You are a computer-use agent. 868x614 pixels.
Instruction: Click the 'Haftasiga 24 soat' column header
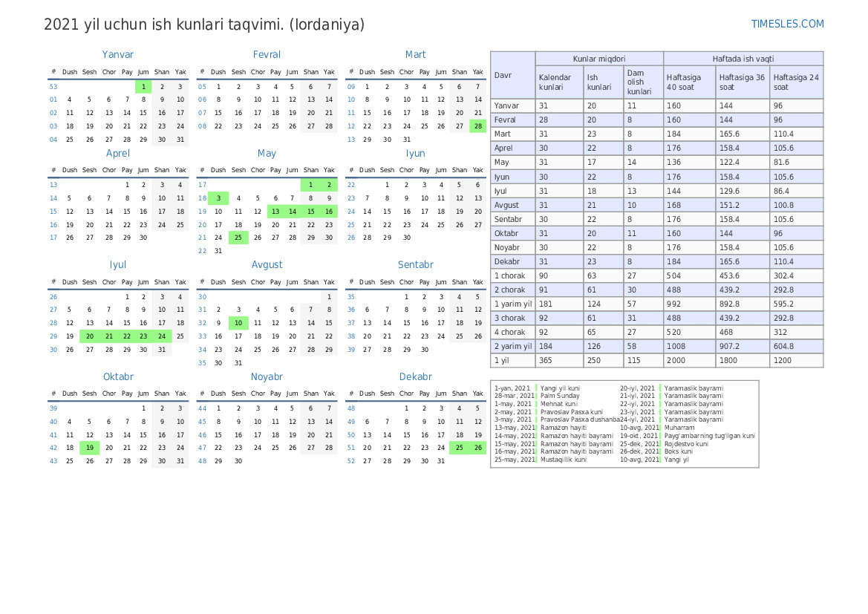pyautogui.click(x=796, y=82)
